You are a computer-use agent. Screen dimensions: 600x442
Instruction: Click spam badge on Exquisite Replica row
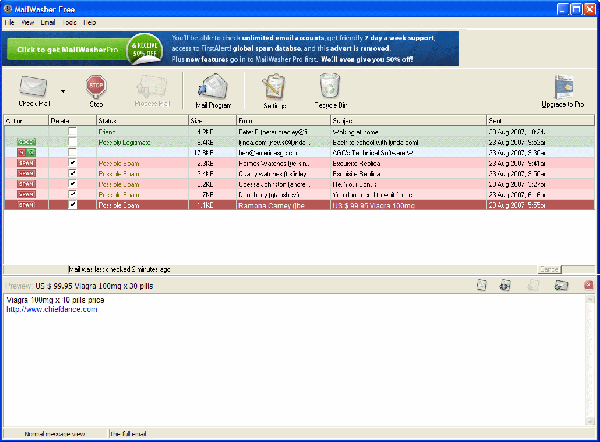pyautogui.click(x=26, y=174)
